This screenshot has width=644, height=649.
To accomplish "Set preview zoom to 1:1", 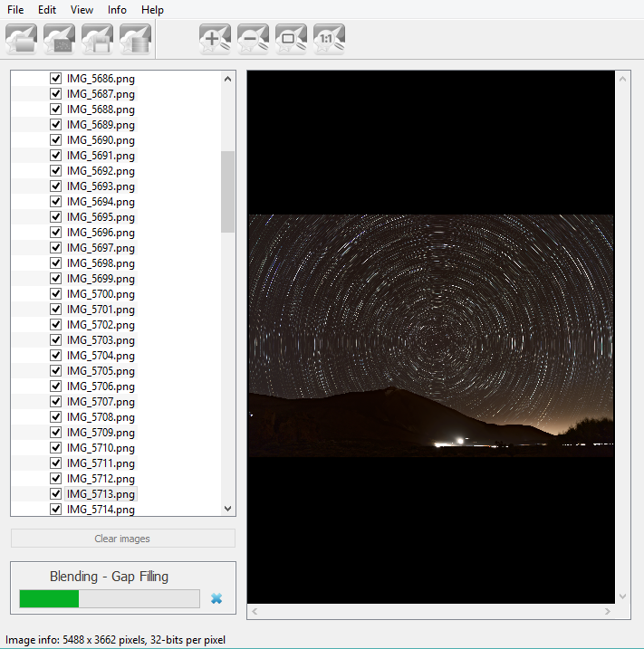I will click(330, 39).
